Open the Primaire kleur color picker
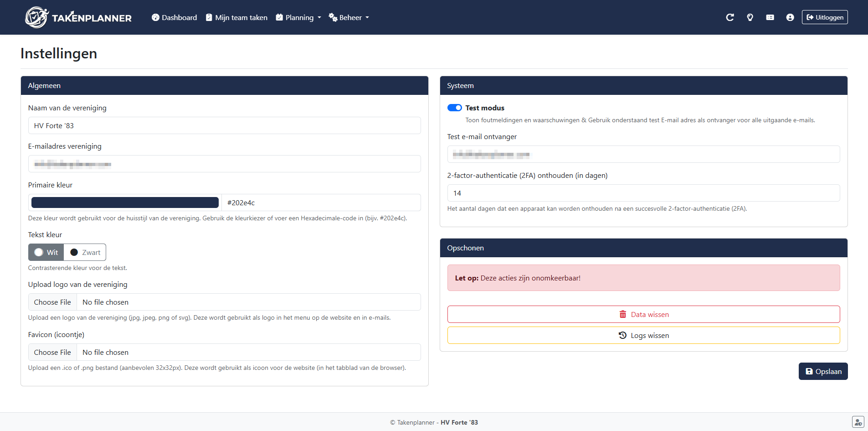 [x=124, y=202]
